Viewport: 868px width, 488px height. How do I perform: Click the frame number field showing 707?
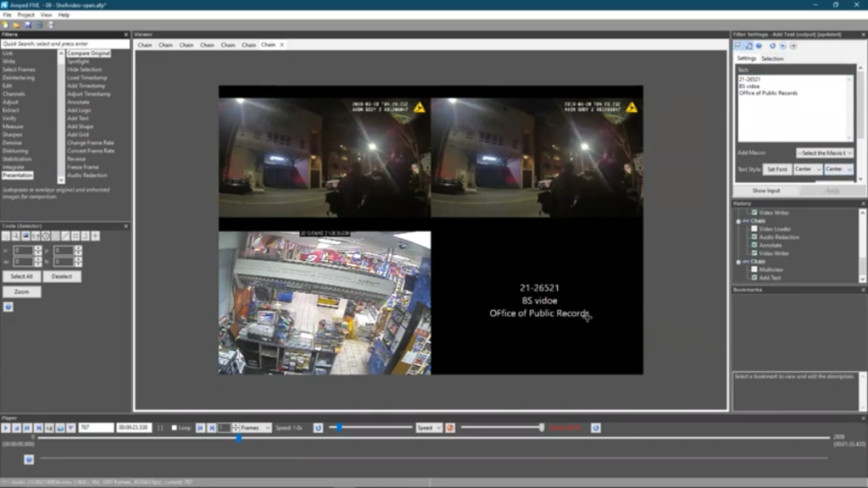96,428
